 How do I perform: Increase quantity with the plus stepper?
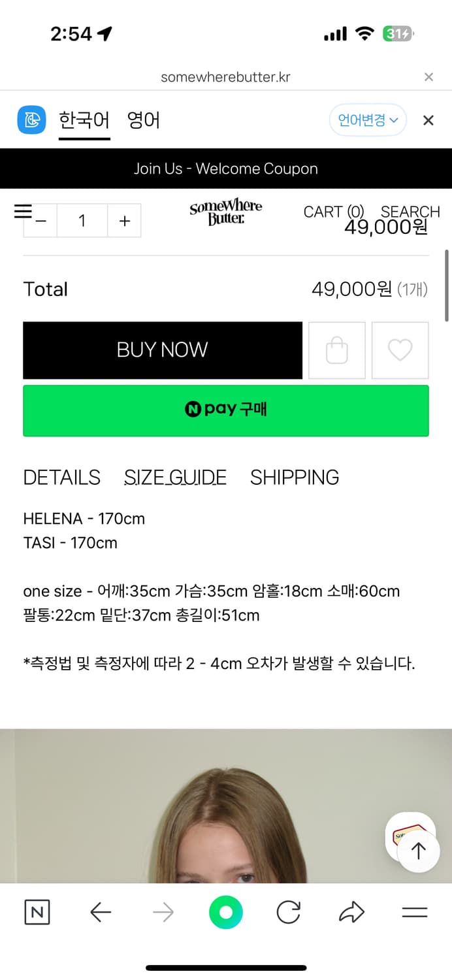[124, 220]
